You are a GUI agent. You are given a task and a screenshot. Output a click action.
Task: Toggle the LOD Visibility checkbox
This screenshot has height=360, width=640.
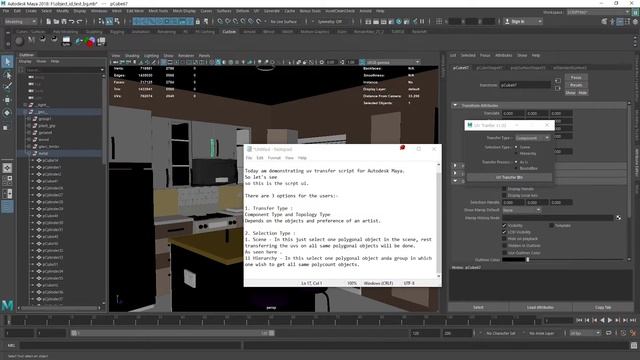(x=504, y=232)
